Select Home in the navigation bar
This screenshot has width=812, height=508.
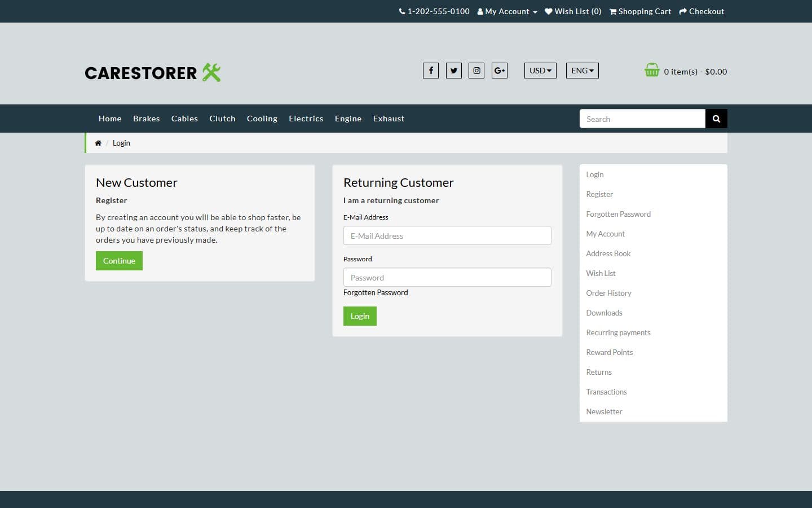click(x=110, y=119)
